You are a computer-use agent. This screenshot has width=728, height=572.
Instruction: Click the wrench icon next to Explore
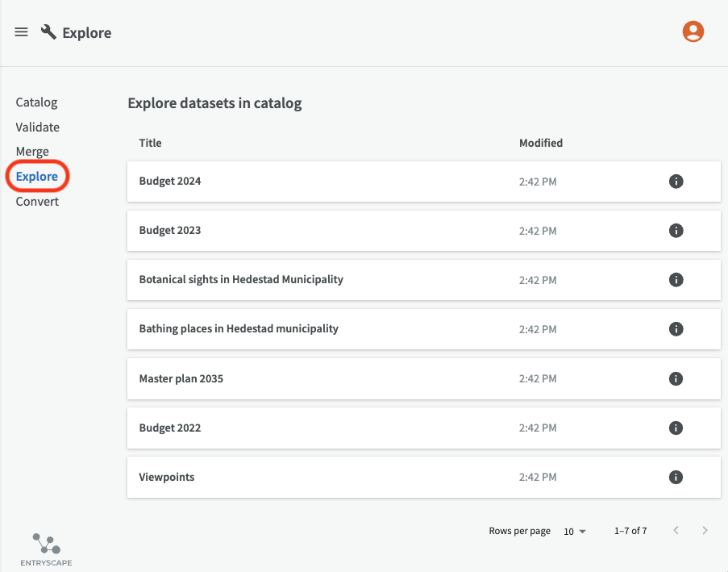pos(48,32)
